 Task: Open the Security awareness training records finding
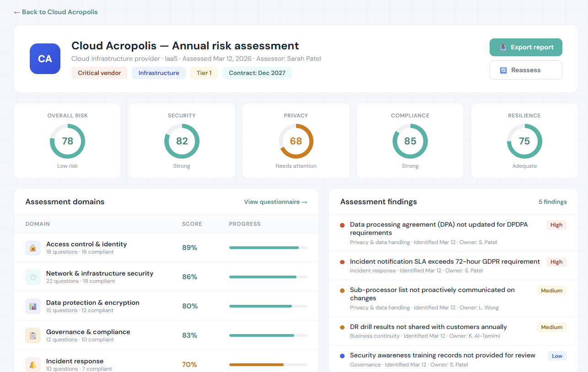click(453, 359)
